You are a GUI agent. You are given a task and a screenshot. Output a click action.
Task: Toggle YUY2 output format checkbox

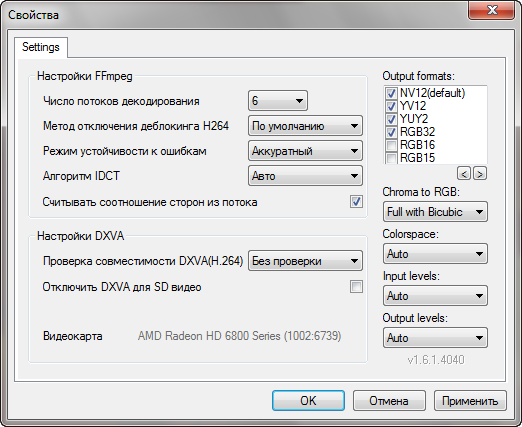[x=391, y=119]
